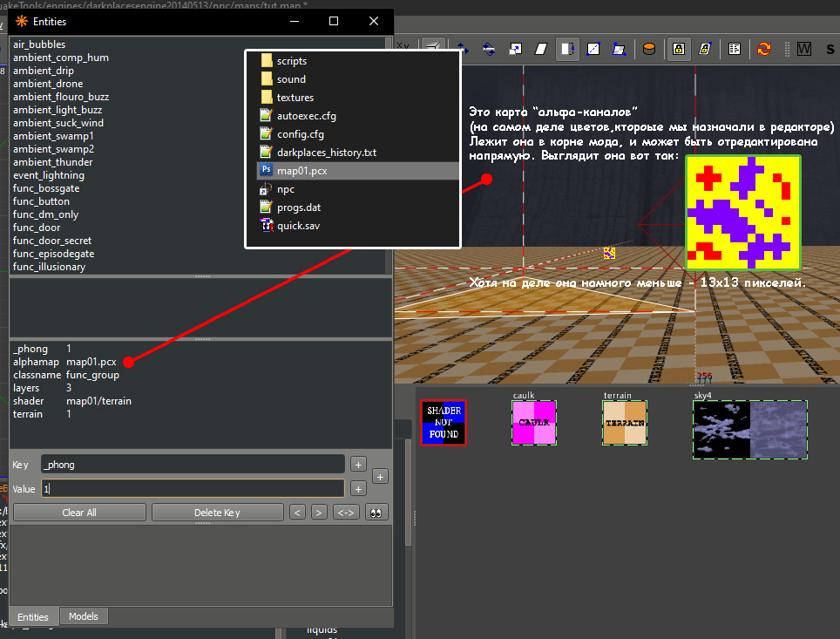
Task: Select the Entities tab at the bottom
Action: [33, 616]
